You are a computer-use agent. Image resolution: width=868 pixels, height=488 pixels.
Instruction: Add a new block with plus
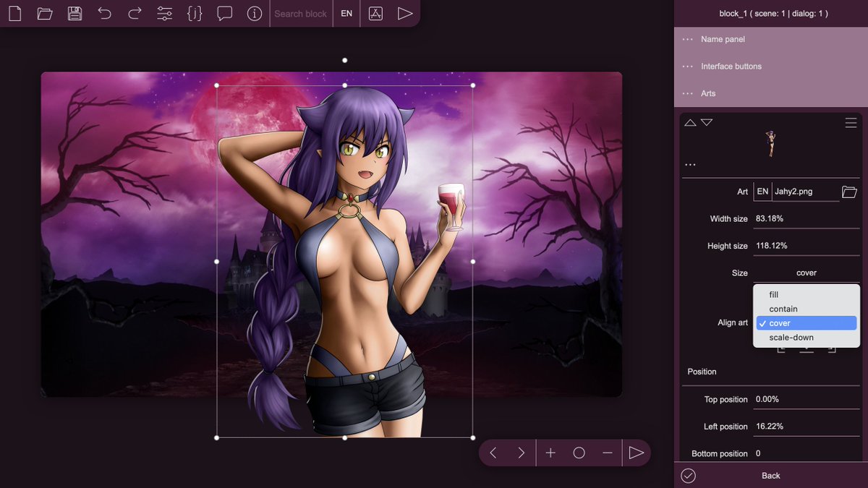(x=550, y=453)
